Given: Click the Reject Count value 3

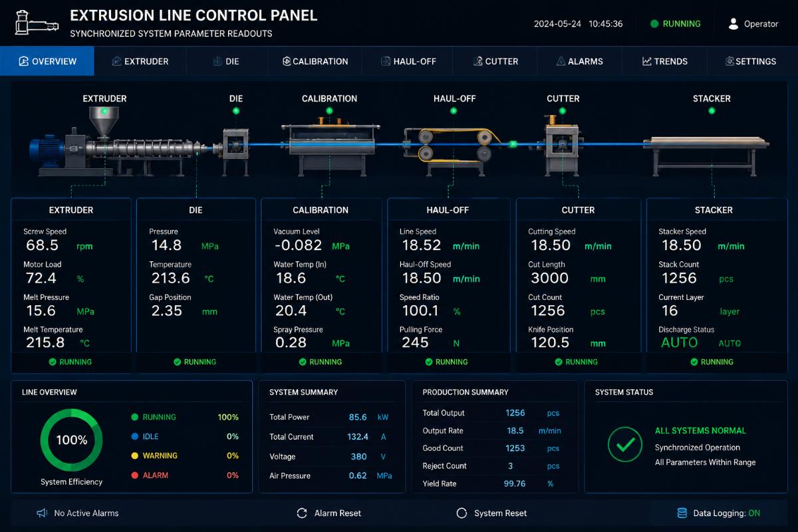Looking at the screenshot, I should click(x=511, y=465).
